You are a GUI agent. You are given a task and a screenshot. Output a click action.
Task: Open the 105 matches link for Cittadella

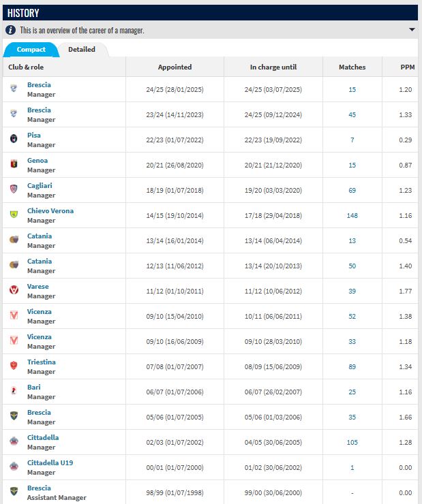(352, 442)
